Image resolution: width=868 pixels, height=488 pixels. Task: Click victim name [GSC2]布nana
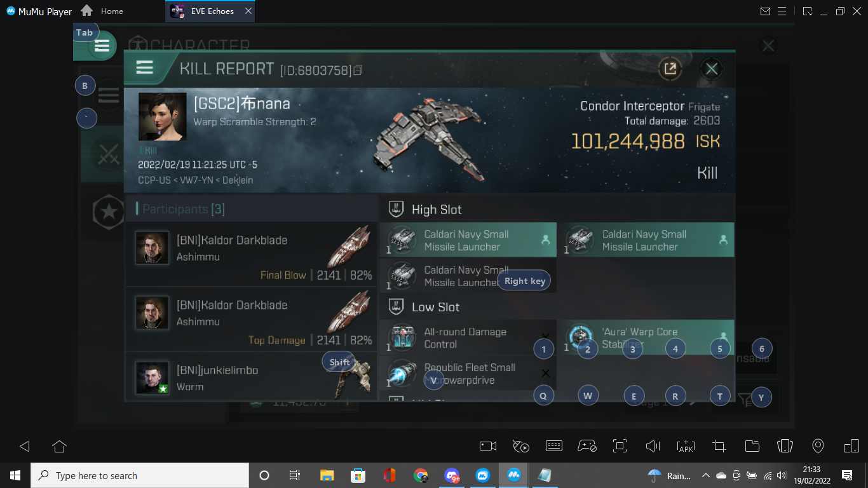point(242,103)
